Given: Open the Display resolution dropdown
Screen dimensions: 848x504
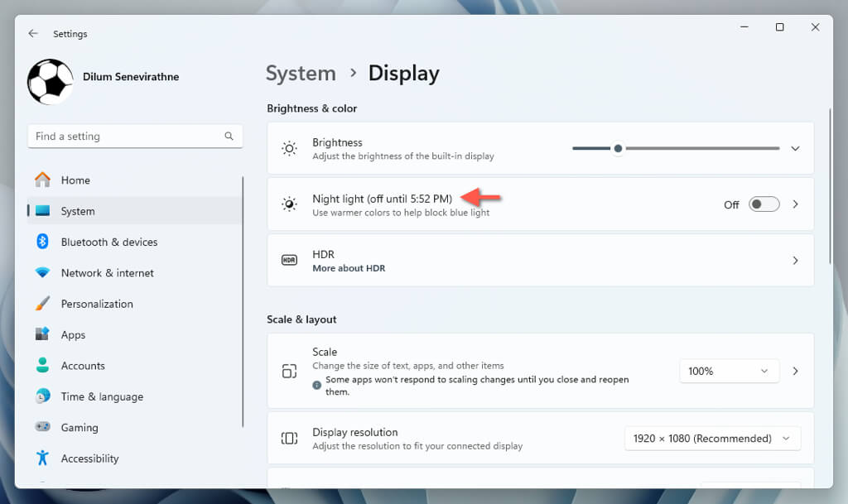Looking at the screenshot, I should (x=712, y=438).
